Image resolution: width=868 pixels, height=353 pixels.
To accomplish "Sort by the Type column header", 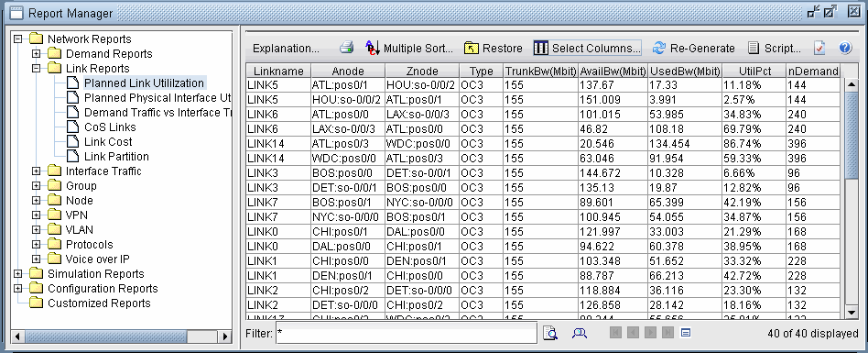I will pos(481,71).
